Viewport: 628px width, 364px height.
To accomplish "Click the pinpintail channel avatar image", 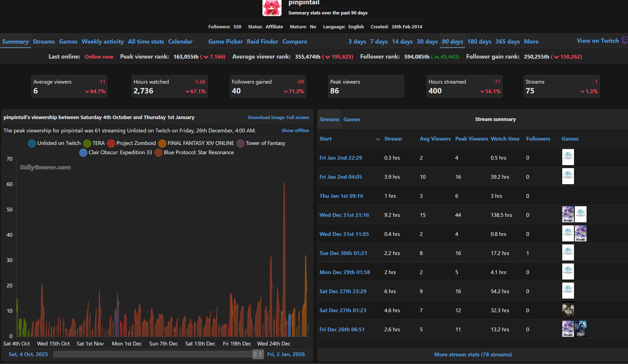I will (272, 8).
